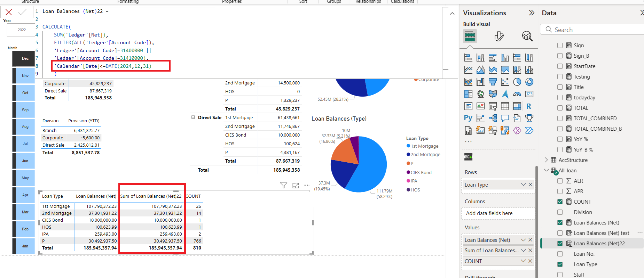Open the COUNT value field dropdown
This screenshot has width=644, height=278.
point(523,261)
